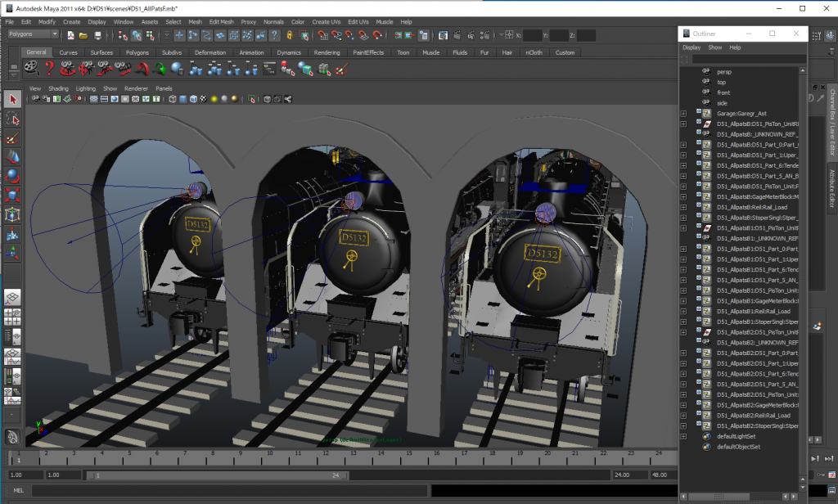Image resolution: width=838 pixels, height=504 pixels.
Task: Expand defaultLightSet in Outliner
Action: click(x=683, y=437)
